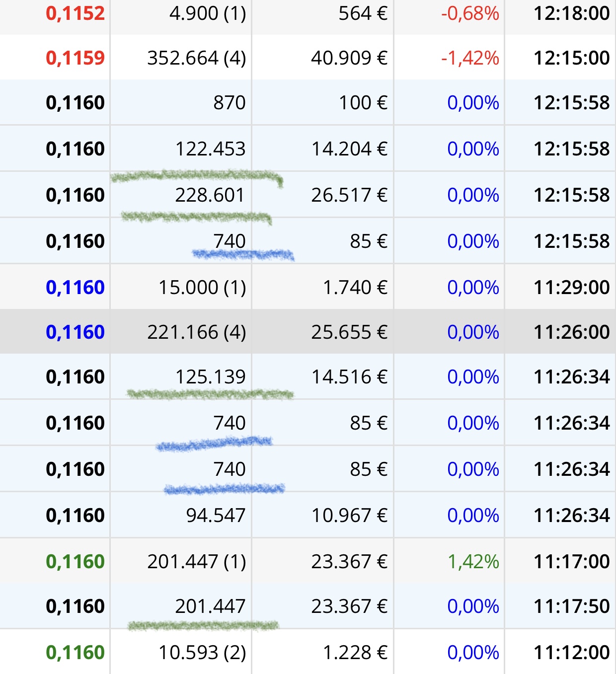The image size is (616, 674).
Task: Click the volume value 228.601
Action: pyautogui.click(x=211, y=195)
